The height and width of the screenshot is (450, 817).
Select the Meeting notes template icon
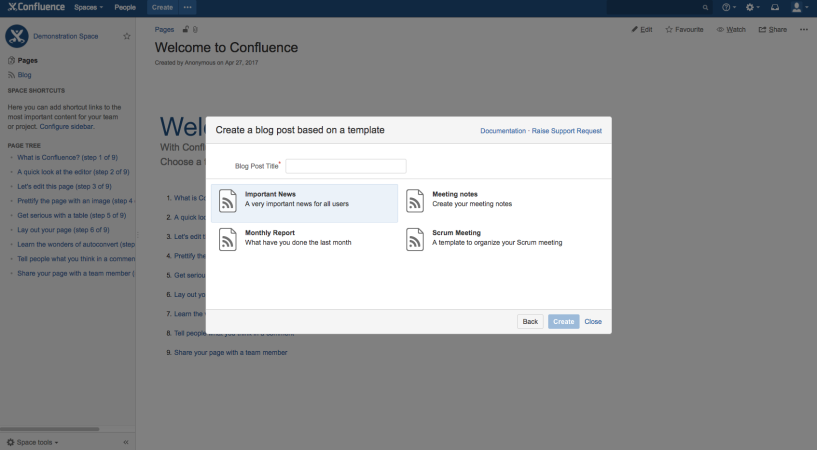point(415,201)
